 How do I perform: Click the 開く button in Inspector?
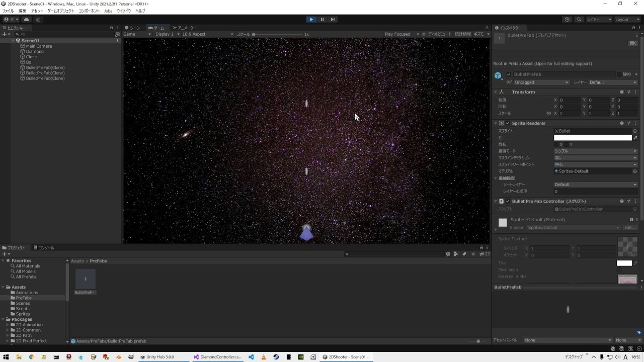click(632, 43)
